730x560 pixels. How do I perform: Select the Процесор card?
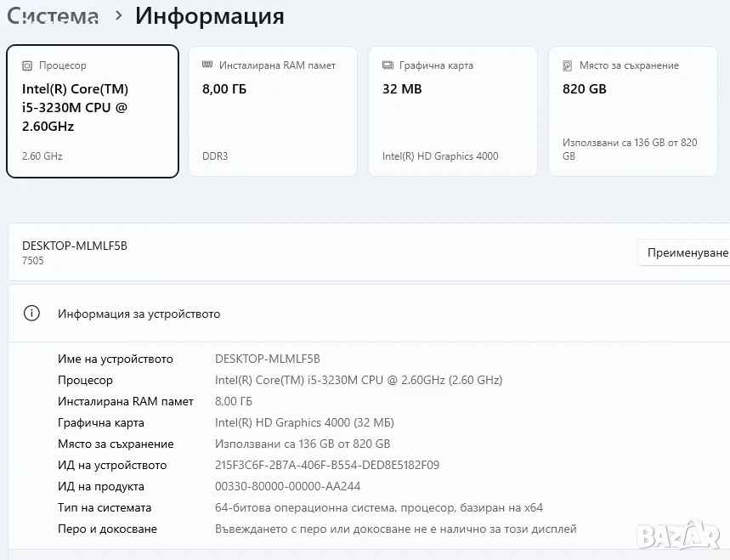point(93,111)
